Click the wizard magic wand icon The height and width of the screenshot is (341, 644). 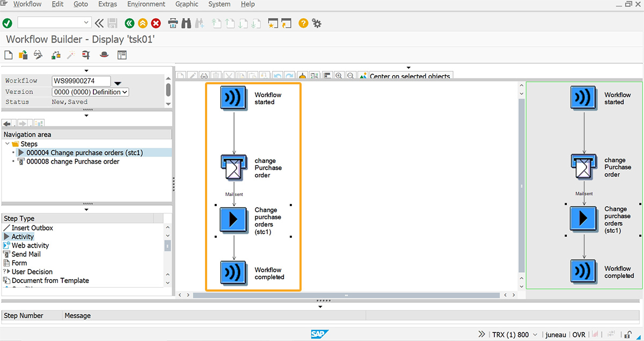click(x=70, y=55)
